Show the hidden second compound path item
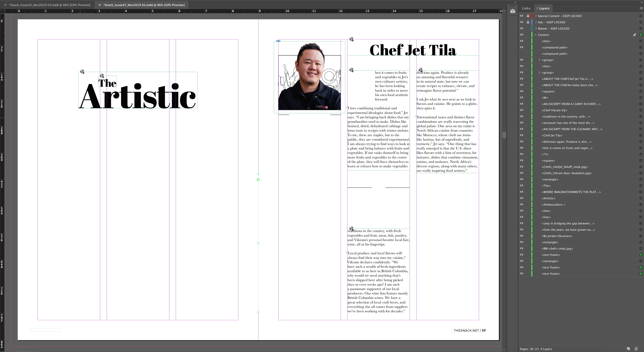Viewport: 644px width, 352px height. 521,53
